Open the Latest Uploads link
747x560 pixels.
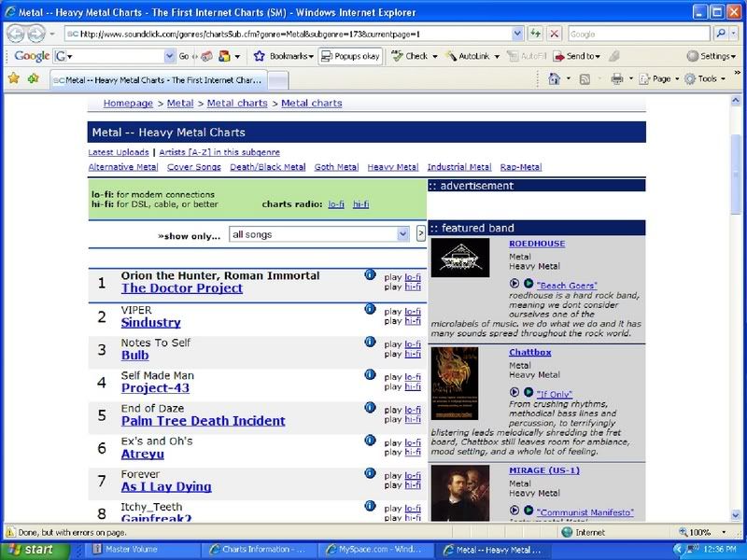click(119, 152)
